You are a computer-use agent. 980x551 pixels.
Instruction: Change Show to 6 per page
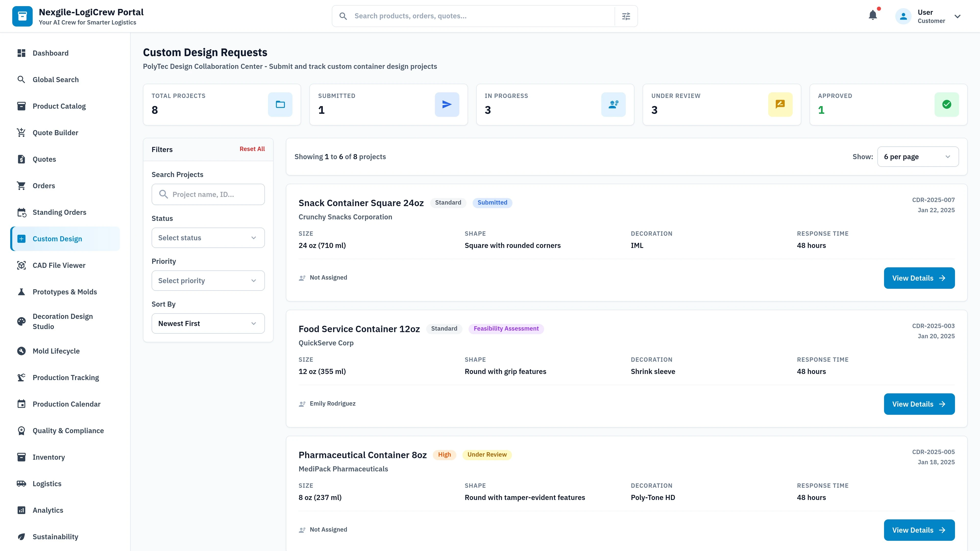click(918, 156)
